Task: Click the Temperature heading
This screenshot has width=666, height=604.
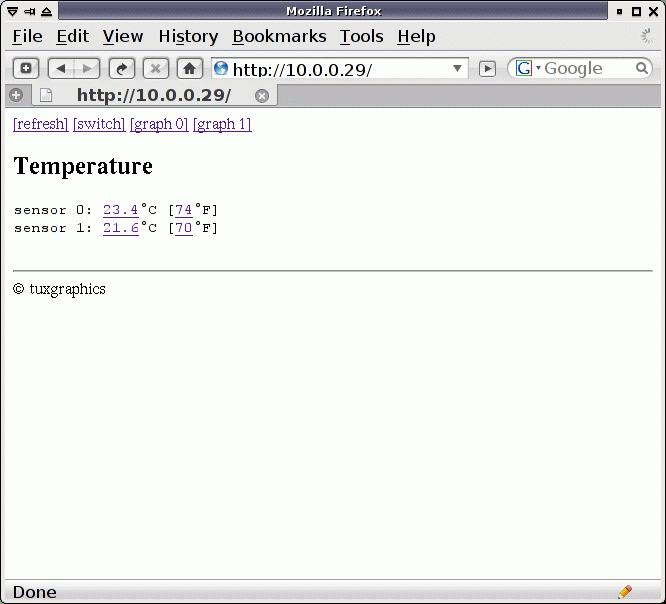Action: point(83,166)
